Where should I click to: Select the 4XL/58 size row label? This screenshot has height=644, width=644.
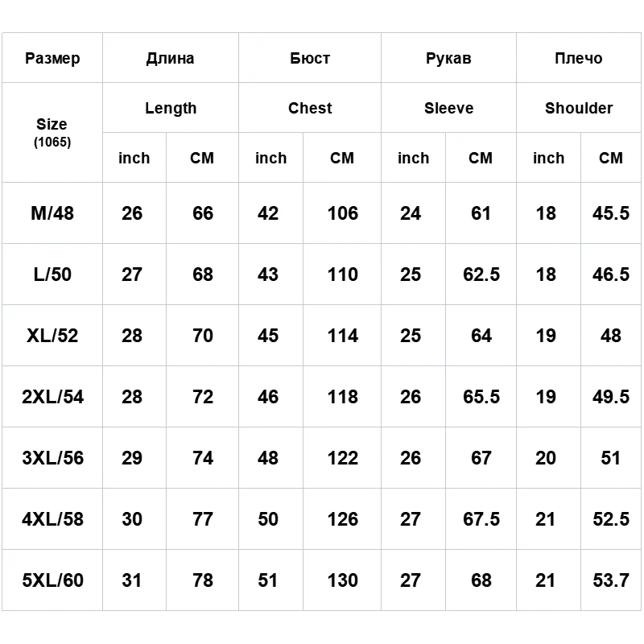point(52,519)
